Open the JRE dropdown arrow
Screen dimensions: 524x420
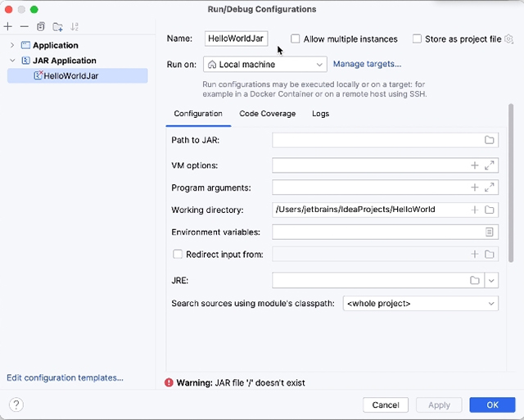click(x=491, y=280)
